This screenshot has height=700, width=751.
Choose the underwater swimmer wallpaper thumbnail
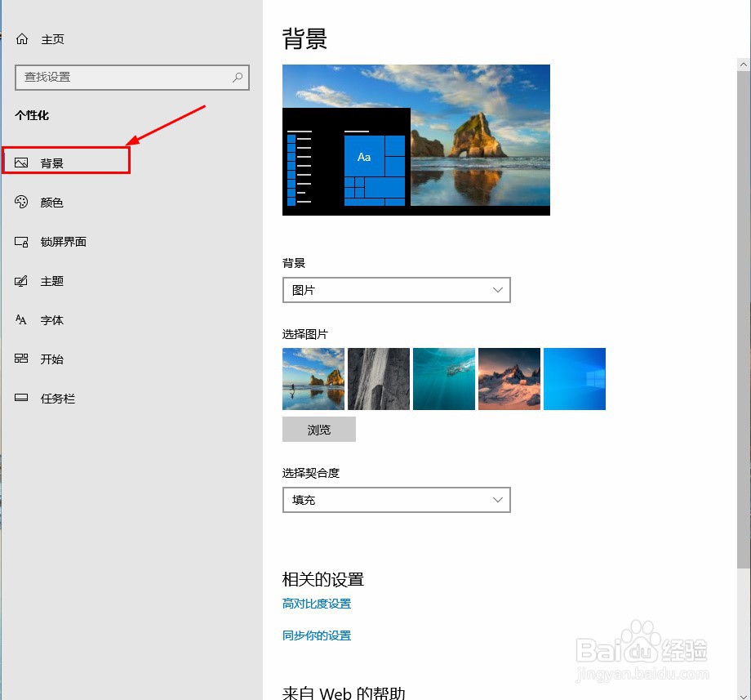pos(444,379)
